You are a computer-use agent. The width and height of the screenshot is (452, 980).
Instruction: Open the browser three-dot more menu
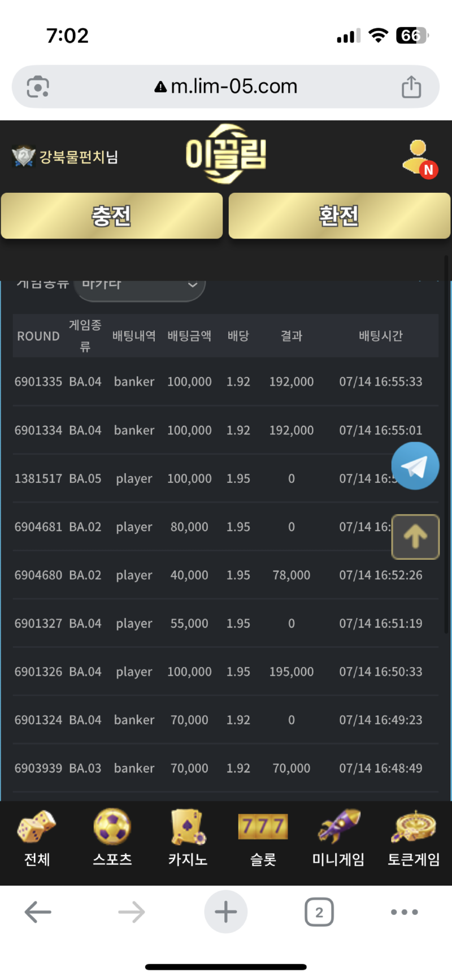click(x=405, y=912)
